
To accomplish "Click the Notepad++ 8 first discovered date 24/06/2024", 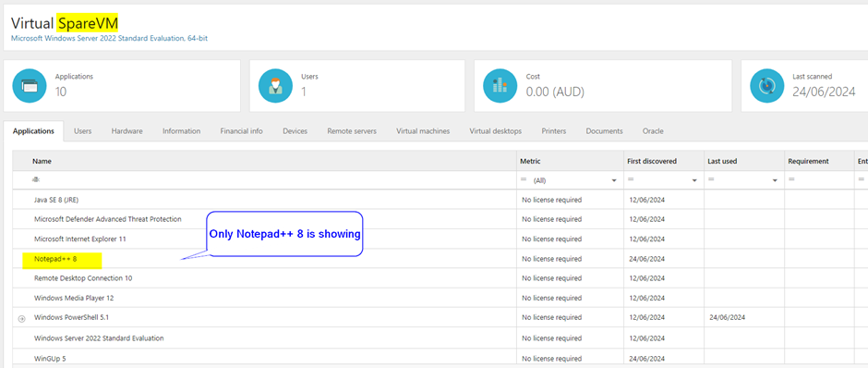I will coord(647,259).
